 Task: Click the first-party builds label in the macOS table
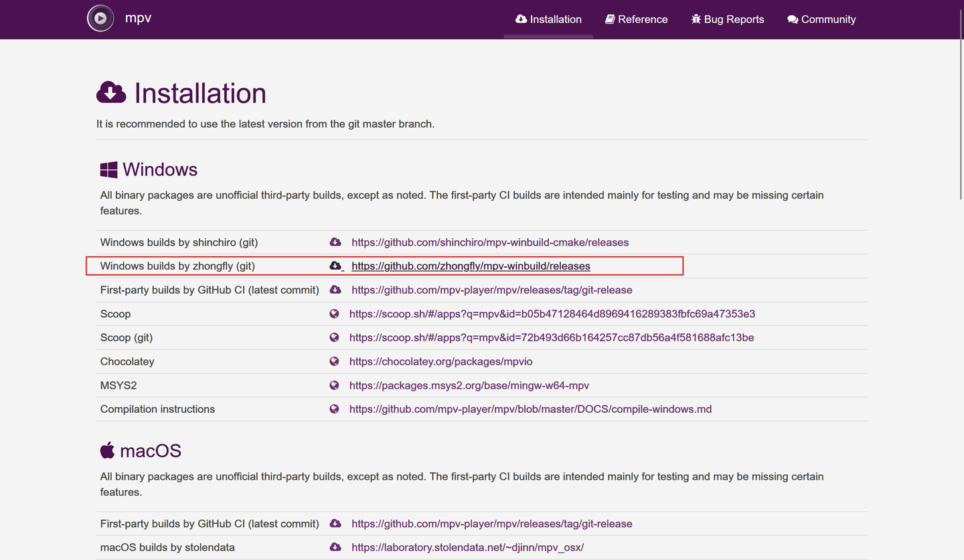(x=210, y=524)
